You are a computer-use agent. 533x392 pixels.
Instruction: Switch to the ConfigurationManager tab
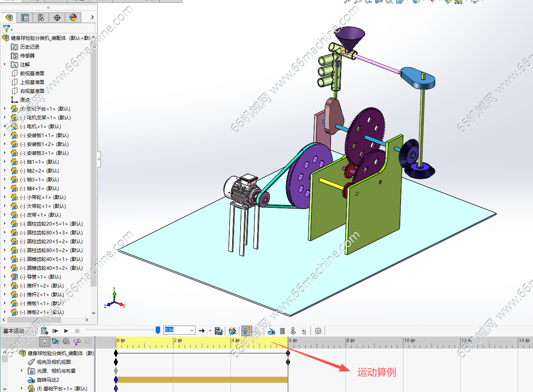pos(41,17)
